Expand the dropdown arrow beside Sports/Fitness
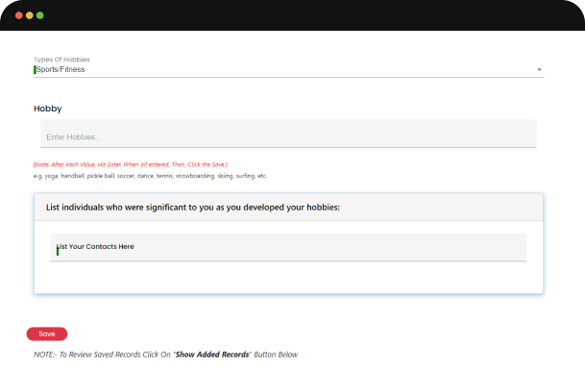Viewport: 585px width, 392px height. pos(539,70)
